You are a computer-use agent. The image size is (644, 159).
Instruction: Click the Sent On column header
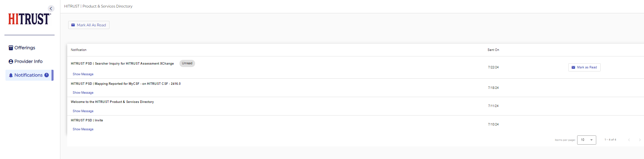point(493,50)
